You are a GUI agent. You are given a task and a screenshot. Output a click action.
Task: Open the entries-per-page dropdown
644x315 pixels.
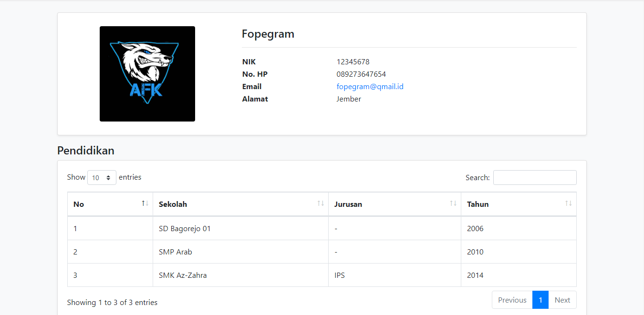(102, 178)
